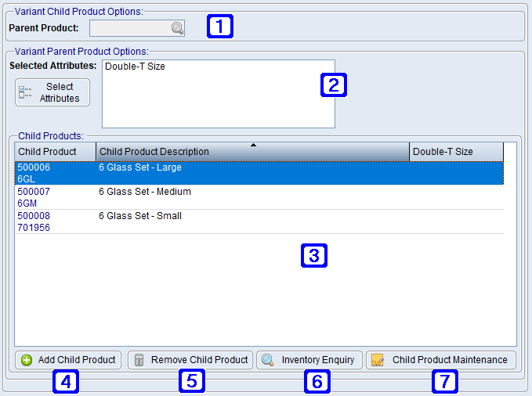Remove the selected child product
The height and width of the screenshot is (396, 532).
[x=190, y=360]
